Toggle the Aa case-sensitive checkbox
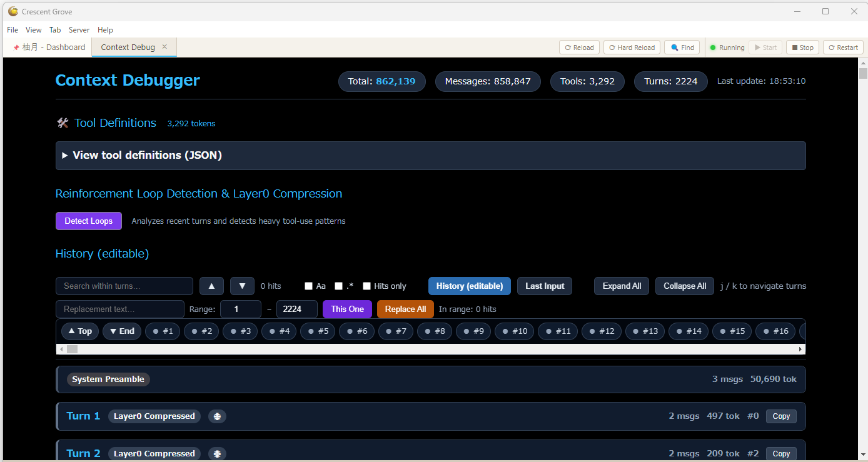Image resolution: width=868 pixels, height=462 pixels. click(308, 286)
